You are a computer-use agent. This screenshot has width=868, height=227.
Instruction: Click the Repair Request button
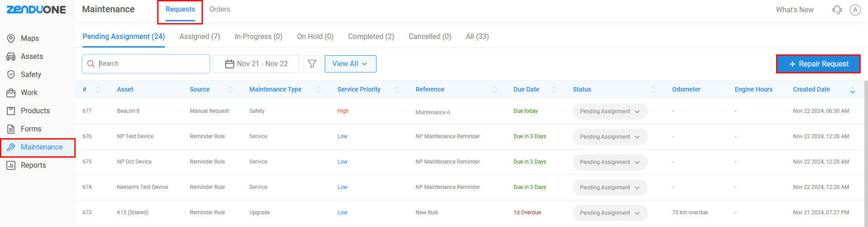coord(818,64)
